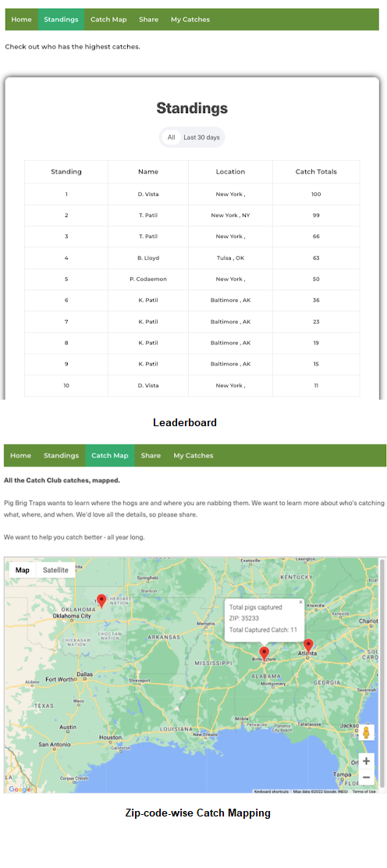The height and width of the screenshot is (868, 387).
Task: Toggle standings filter to Last 30 days
Action: pyautogui.click(x=201, y=137)
